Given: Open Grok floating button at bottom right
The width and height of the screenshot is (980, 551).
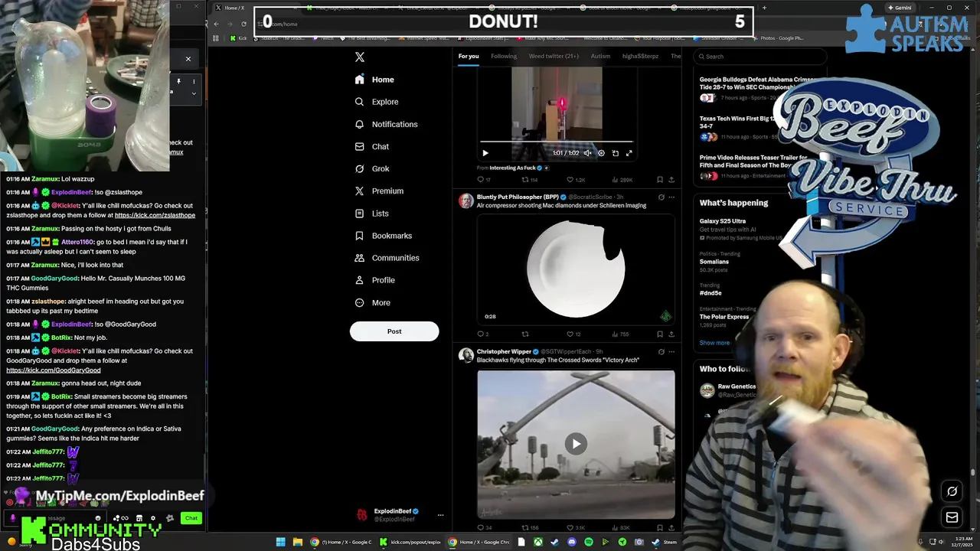Looking at the screenshot, I should [x=952, y=491].
